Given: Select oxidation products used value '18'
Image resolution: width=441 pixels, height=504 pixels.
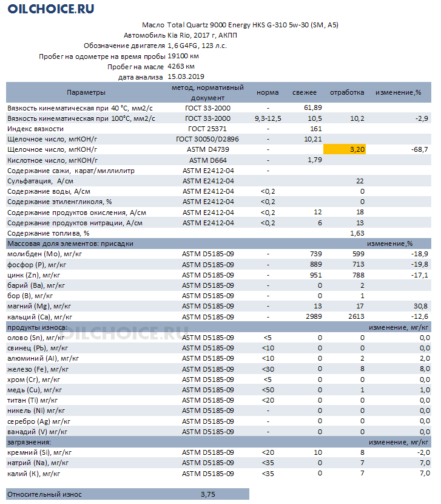Looking at the screenshot, I should [x=360, y=212].
